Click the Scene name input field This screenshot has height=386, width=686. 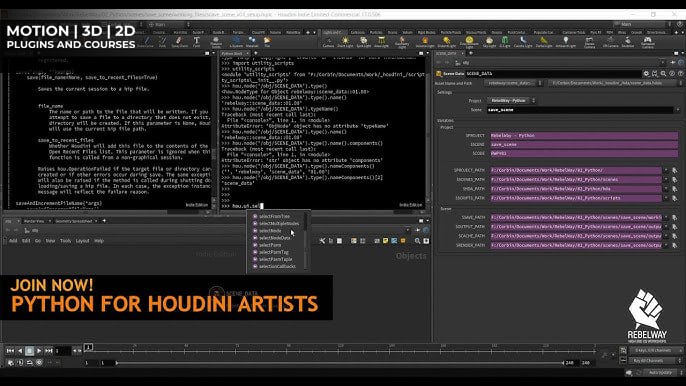pyautogui.click(x=581, y=110)
